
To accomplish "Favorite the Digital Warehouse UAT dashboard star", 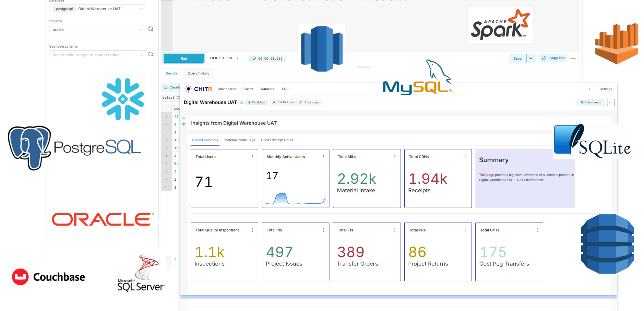I will tap(242, 103).
